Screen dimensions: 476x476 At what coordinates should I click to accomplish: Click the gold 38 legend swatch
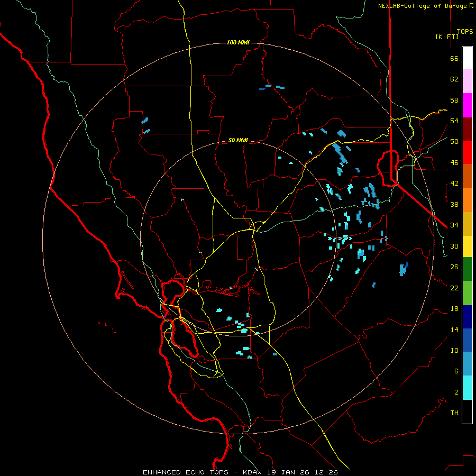(x=467, y=224)
